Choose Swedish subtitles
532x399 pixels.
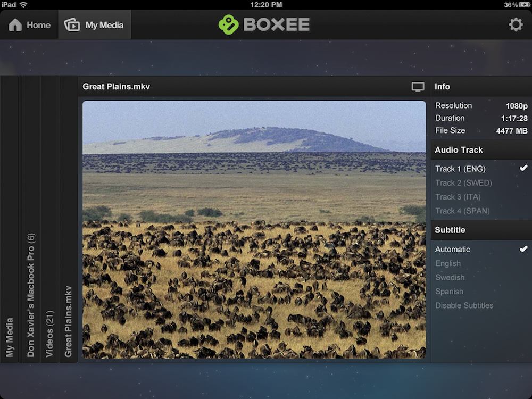click(x=450, y=277)
